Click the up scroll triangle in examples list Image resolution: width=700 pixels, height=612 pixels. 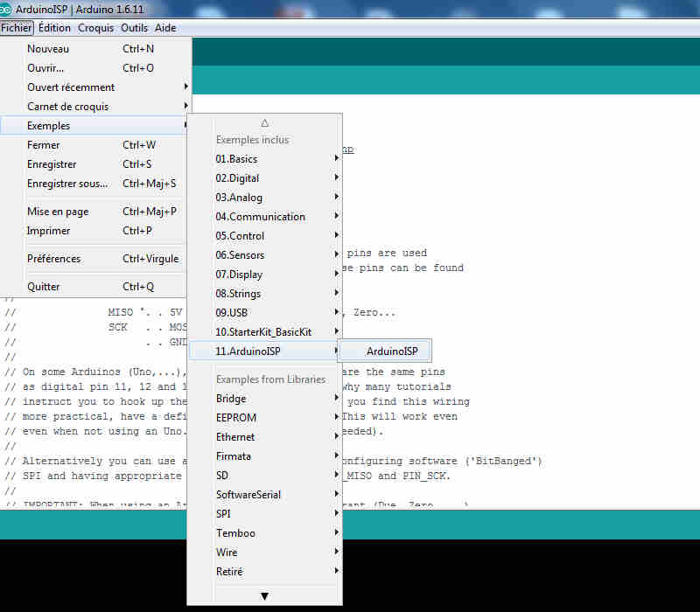pyautogui.click(x=265, y=123)
